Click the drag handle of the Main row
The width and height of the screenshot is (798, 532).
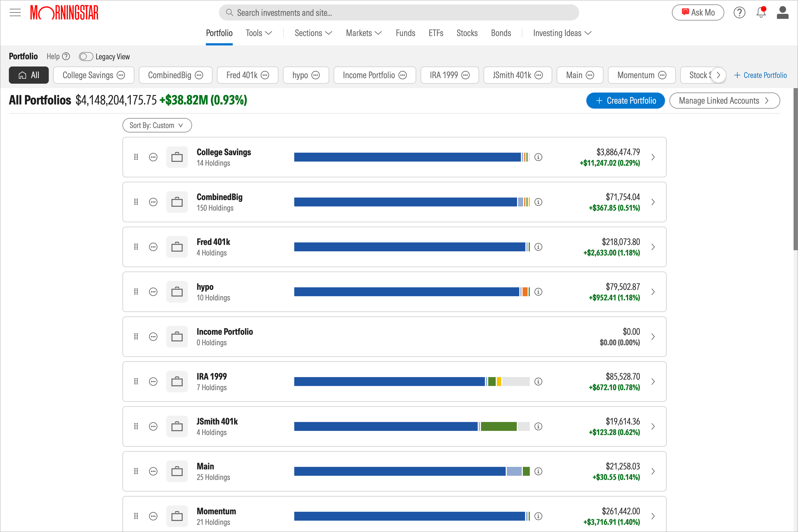click(136, 471)
